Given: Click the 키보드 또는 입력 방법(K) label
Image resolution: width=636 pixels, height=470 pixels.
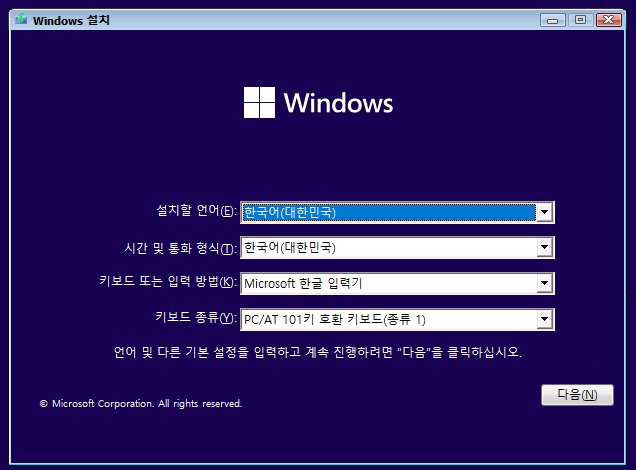Looking at the screenshot, I should (168, 281).
